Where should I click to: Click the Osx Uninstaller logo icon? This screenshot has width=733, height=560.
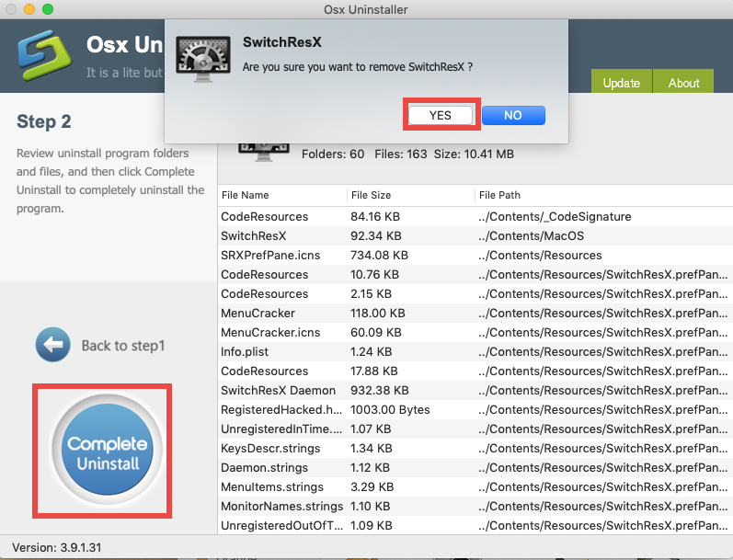45,55
